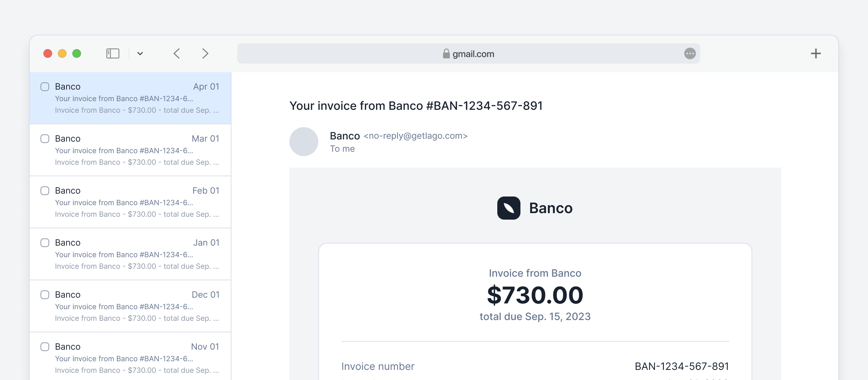Click the lock icon beside gmail.com
This screenshot has width=868, height=380.
(446, 53)
